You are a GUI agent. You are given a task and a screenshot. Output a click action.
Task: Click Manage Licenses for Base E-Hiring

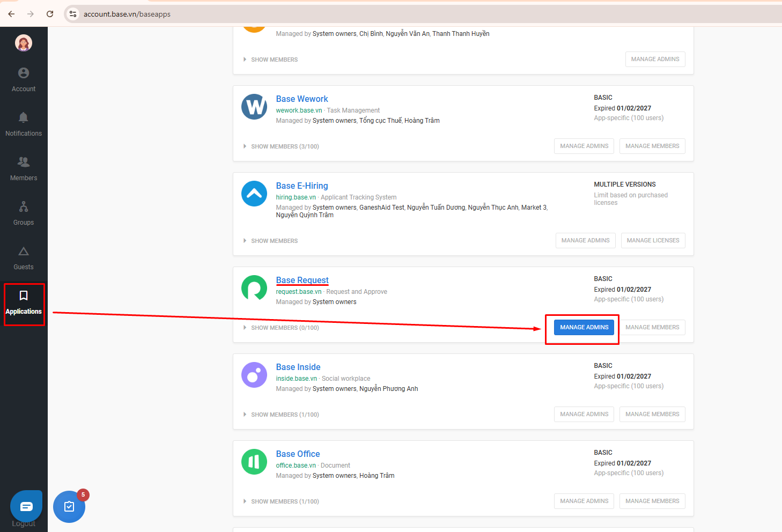coord(653,240)
